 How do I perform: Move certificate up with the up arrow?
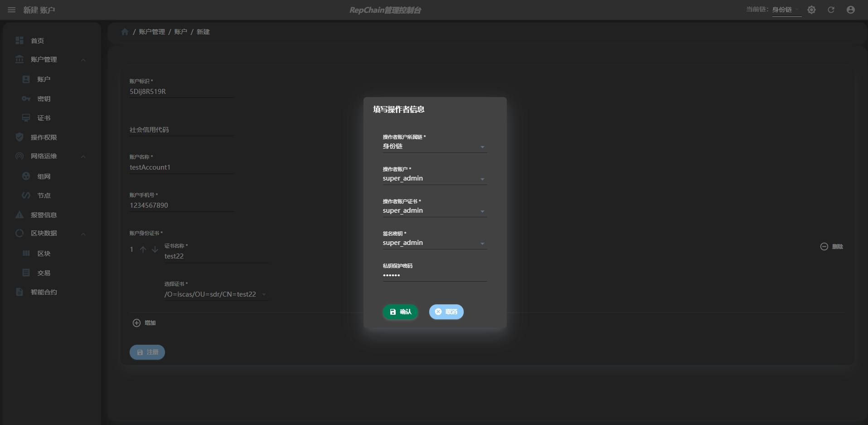click(x=143, y=249)
